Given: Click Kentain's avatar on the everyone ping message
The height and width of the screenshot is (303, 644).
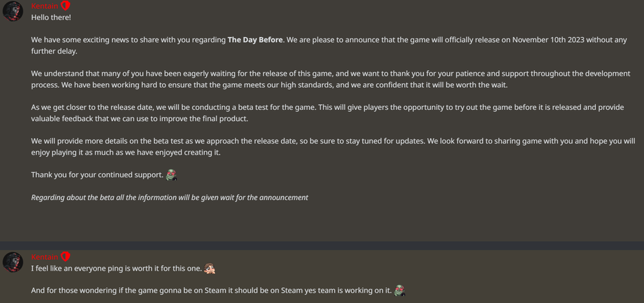Looking at the screenshot, I should [13, 262].
